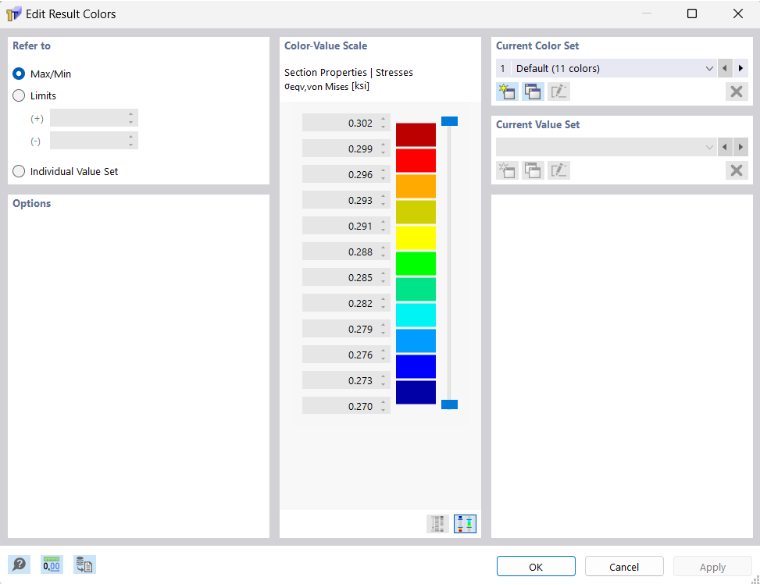Click the bright green color swatch
The height and width of the screenshot is (585, 760).
coord(416,263)
